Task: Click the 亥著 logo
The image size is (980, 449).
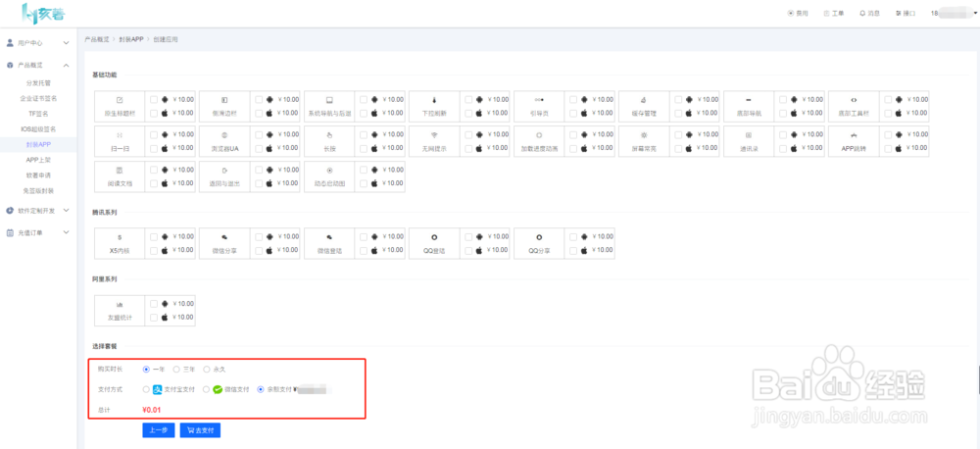Action: (x=43, y=13)
